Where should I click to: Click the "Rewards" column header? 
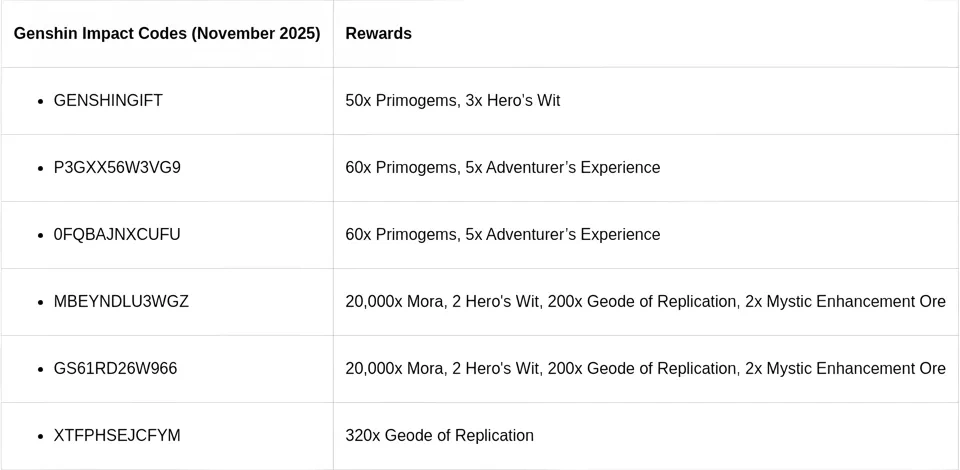pyautogui.click(x=378, y=34)
